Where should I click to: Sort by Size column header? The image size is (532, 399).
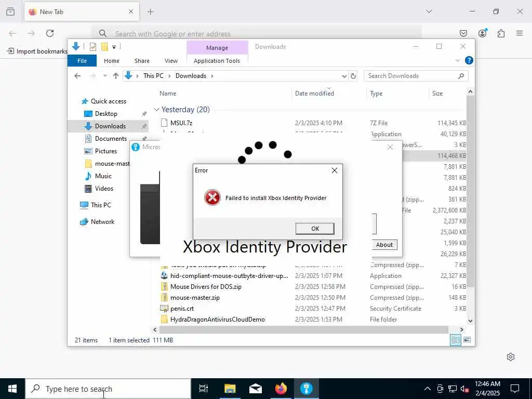437,94
